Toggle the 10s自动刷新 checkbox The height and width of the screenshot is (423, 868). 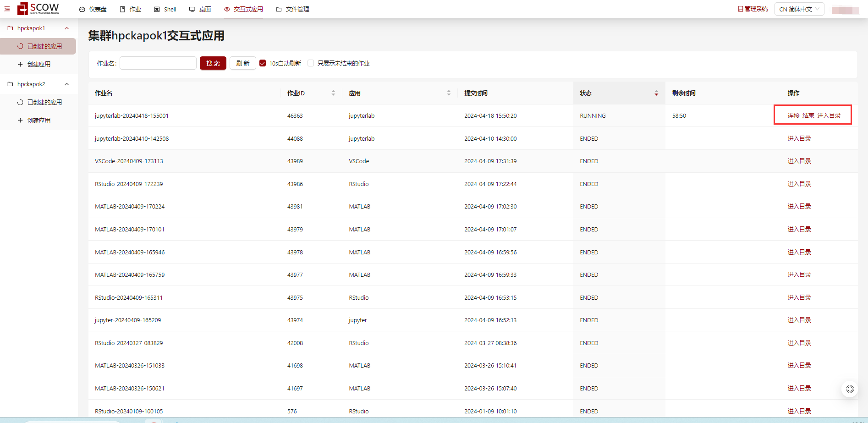click(263, 63)
